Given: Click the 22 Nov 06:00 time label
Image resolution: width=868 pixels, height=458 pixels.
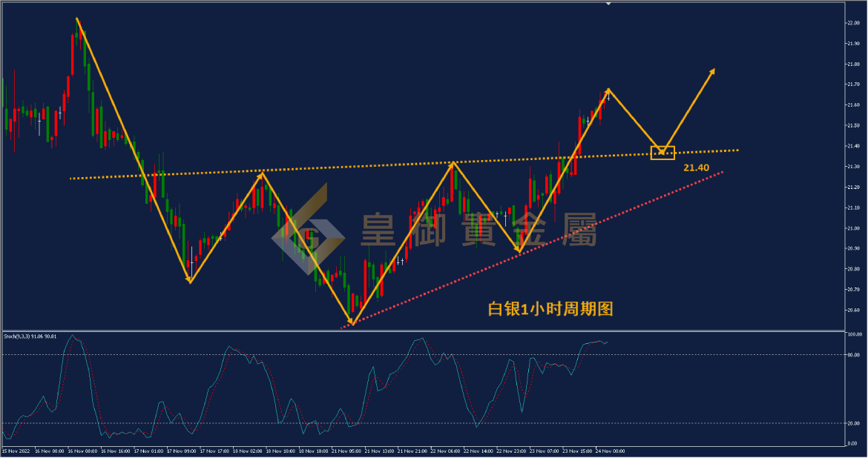Looking at the screenshot, I should 445,451.
